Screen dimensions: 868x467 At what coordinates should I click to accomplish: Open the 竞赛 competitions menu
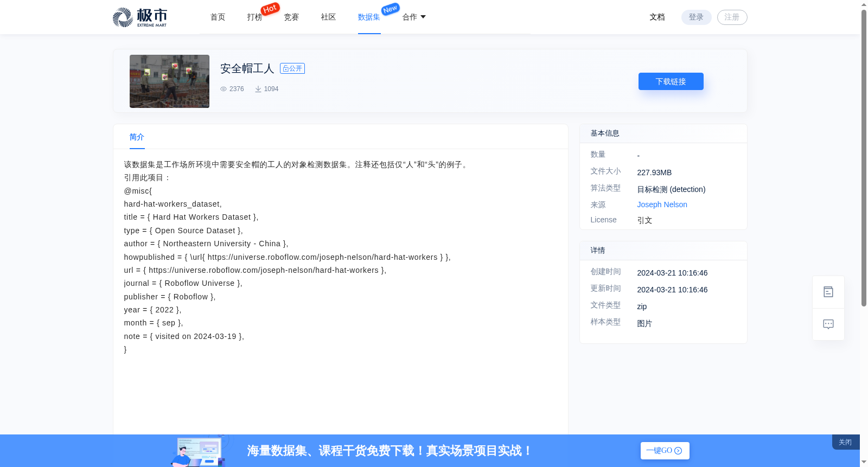click(292, 17)
